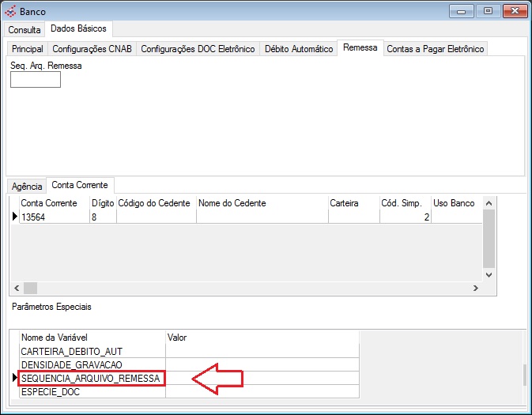Select the SEQUENCIA_ARQUIVO_REMESSA variable row
This screenshot has width=532, height=415.
(x=91, y=379)
